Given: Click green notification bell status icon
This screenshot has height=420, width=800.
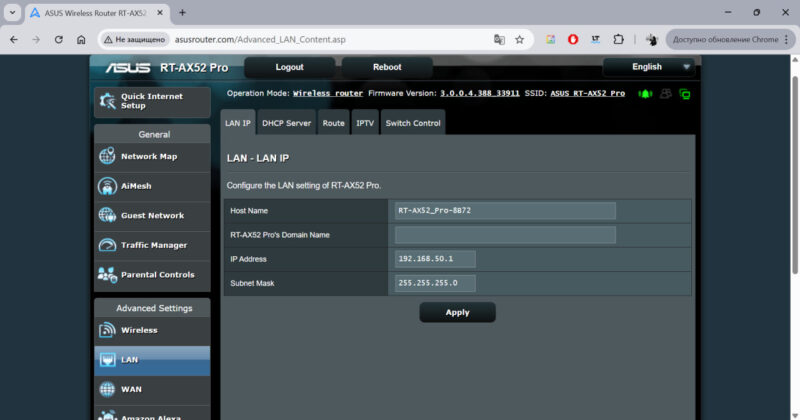Looking at the screenshot, I should tap(645, 94).
